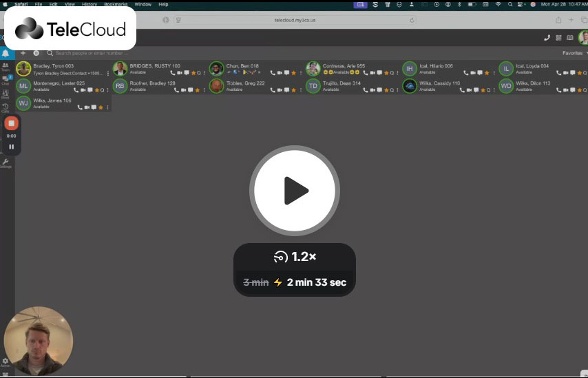Open the History menu in the menu bar
Viewport: 588px width, 378px height.
[90, 5]
